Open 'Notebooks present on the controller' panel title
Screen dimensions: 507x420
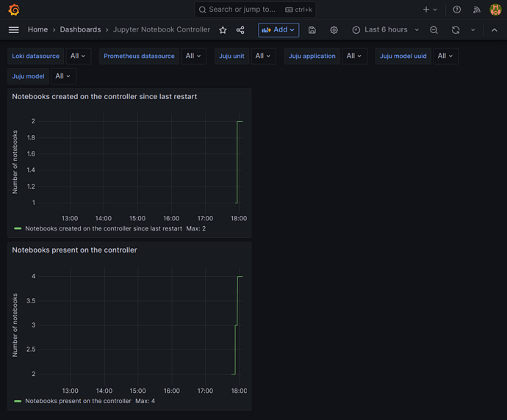pos(74,250)
